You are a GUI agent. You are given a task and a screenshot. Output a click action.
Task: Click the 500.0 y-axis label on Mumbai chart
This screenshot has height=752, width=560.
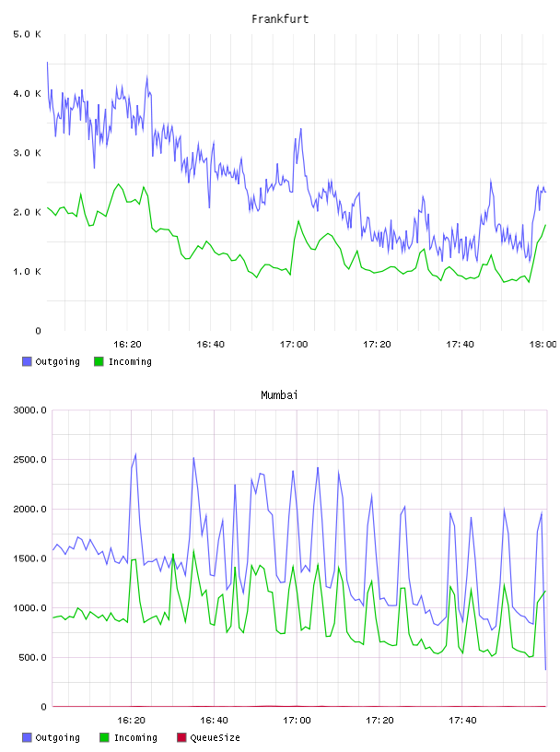[32, 657]
